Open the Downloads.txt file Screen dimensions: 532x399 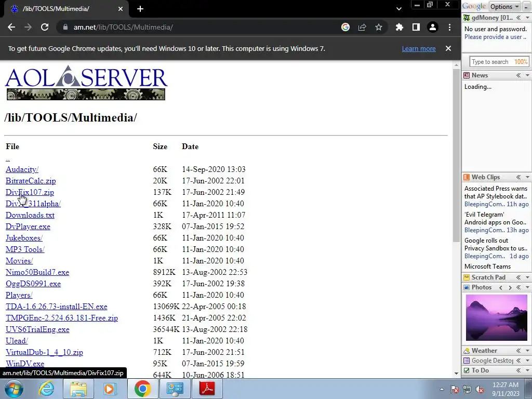pyautogui.click(x=30, y=215)
